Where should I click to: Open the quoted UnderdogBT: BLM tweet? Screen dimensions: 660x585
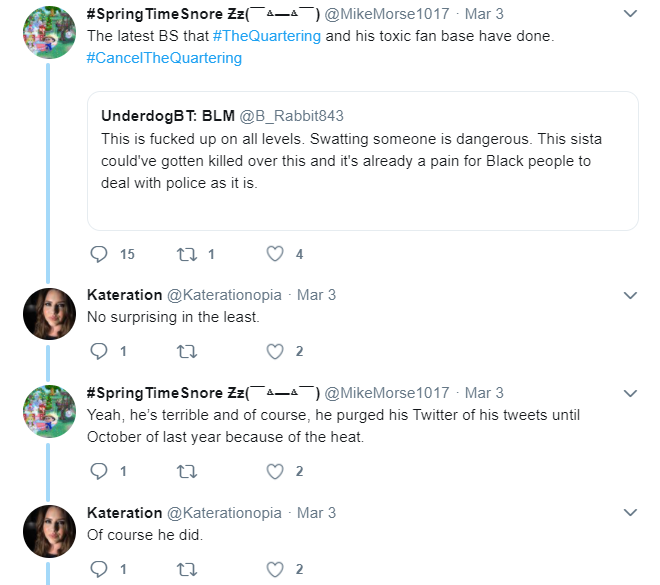(x=363, y=161)
